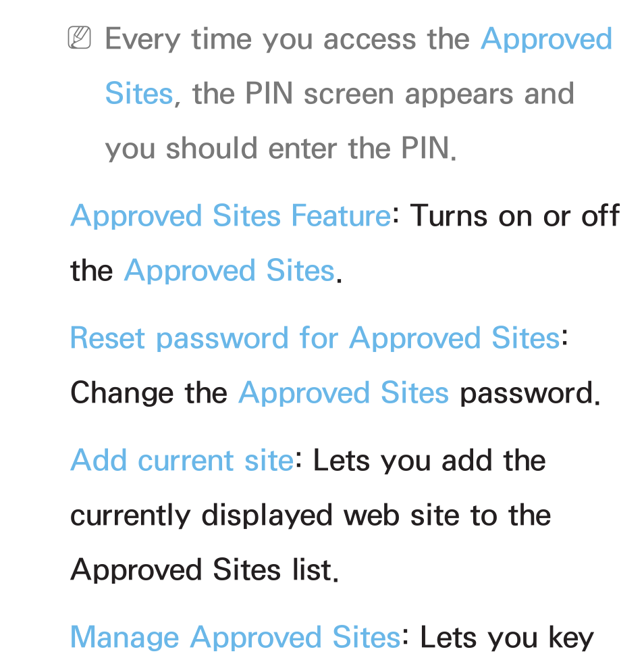Click the gray text 'Every time you access the'
Image resolution: width=644 pixels, height=660 pixels.
[x=288, y=41]
